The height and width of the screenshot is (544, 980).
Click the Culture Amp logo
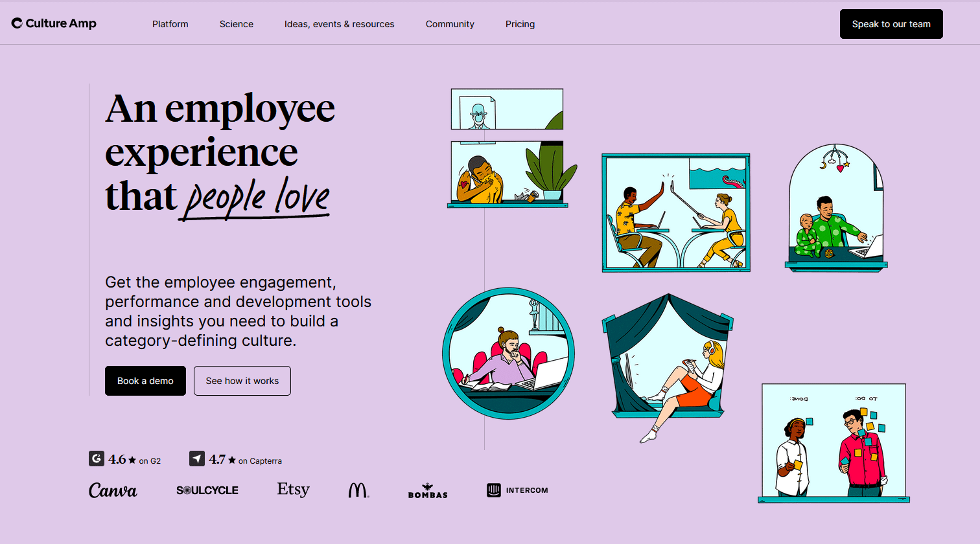[x=54, y=23]
